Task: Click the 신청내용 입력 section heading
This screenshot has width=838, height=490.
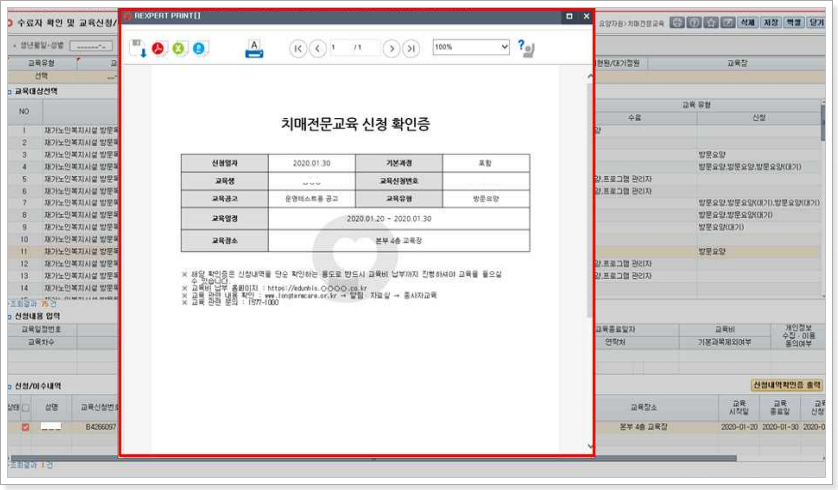Action: pos(37,316)
